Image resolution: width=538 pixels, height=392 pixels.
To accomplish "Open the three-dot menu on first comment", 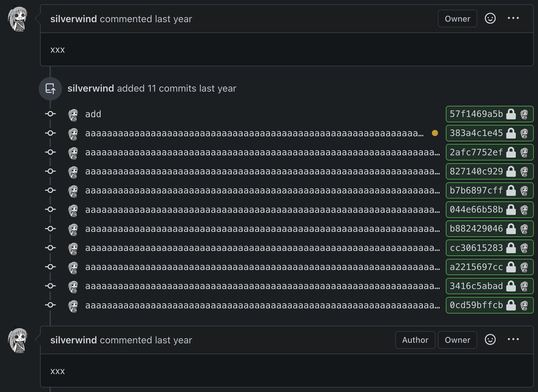I will 513,18.
